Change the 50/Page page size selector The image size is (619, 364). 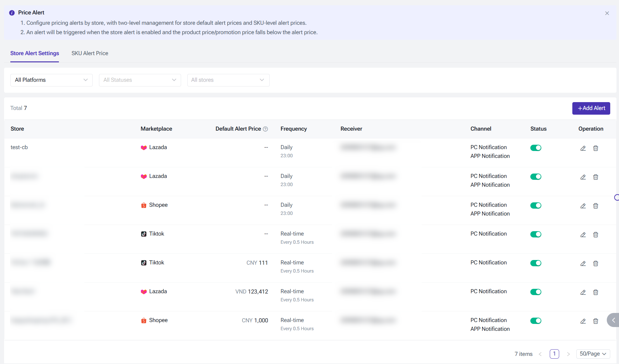pos(593,354)
